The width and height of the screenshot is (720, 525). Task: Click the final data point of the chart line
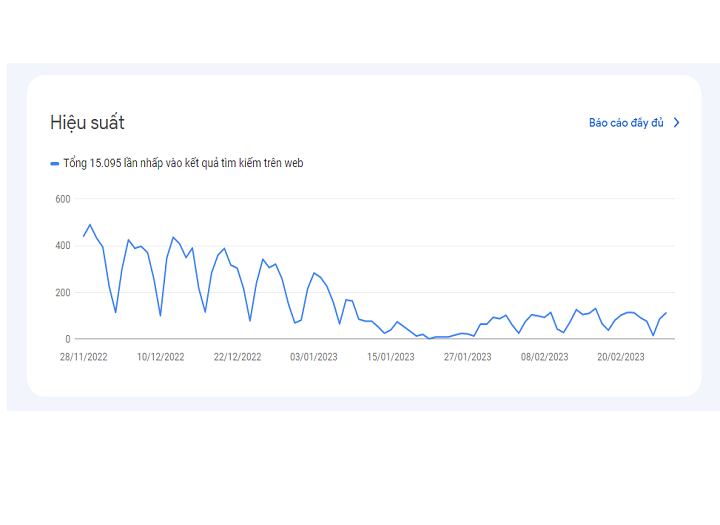[x=666, y=313]
